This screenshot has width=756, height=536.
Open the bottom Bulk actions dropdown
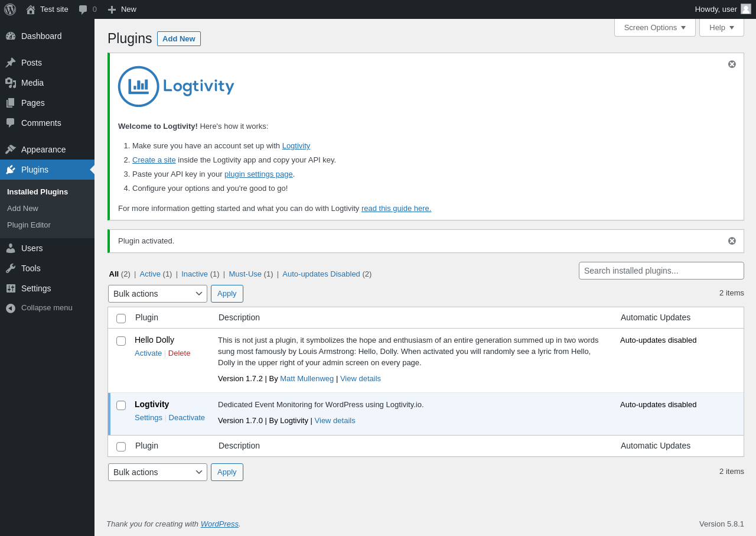[158, 472]
